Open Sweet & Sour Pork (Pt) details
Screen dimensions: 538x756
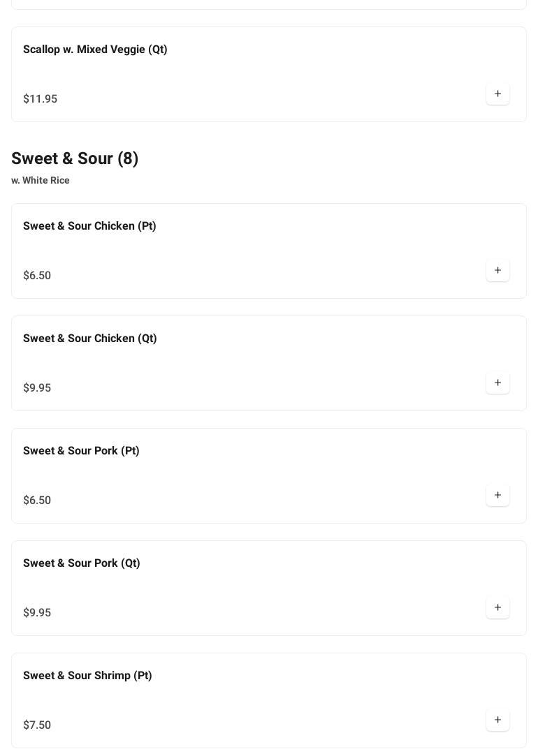81,451
